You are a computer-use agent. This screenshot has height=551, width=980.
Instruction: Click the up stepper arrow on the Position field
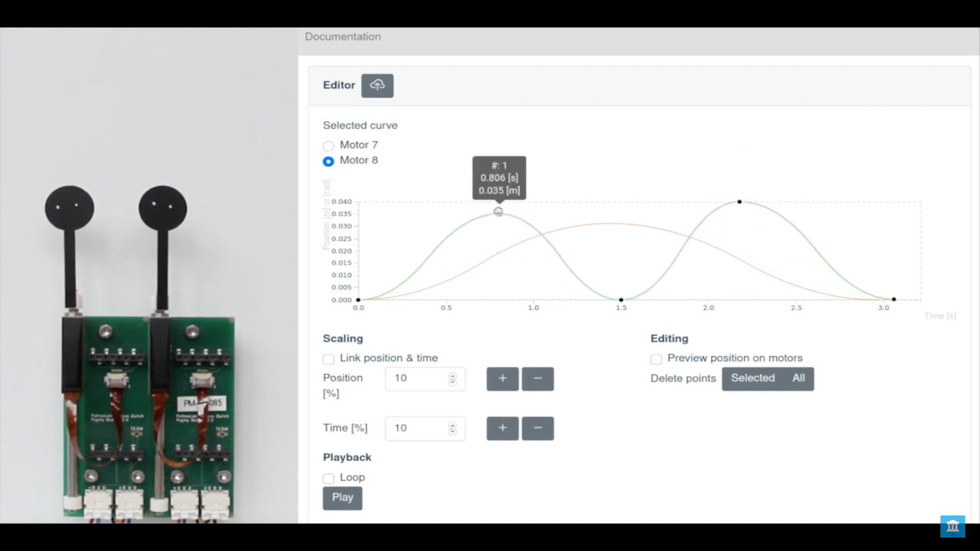coord(452,376)
